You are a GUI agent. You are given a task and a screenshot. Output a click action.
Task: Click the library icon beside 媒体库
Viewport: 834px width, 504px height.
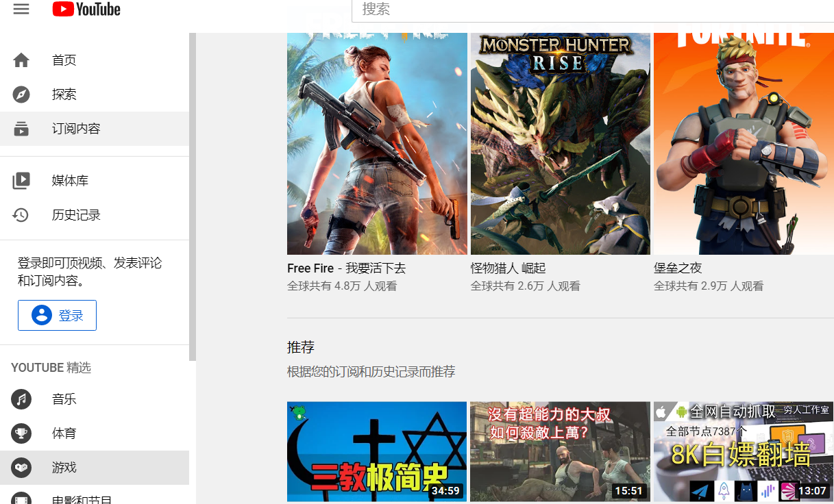click(x=21, y=181)
